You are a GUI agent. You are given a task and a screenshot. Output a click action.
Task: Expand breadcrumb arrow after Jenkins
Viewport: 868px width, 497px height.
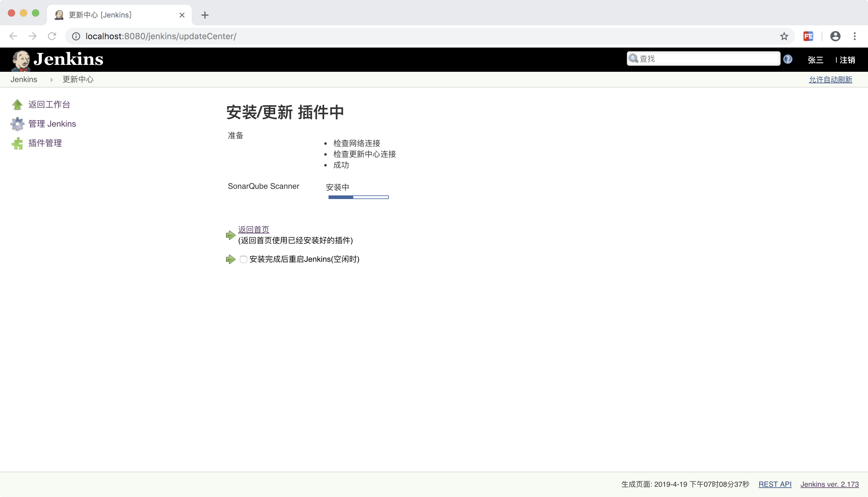(x=52, y=80)
